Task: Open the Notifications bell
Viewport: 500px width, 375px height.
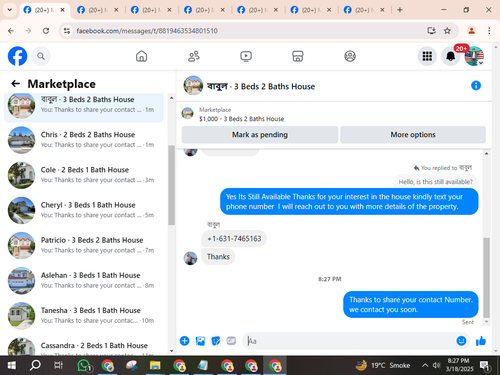Action: 451,56
